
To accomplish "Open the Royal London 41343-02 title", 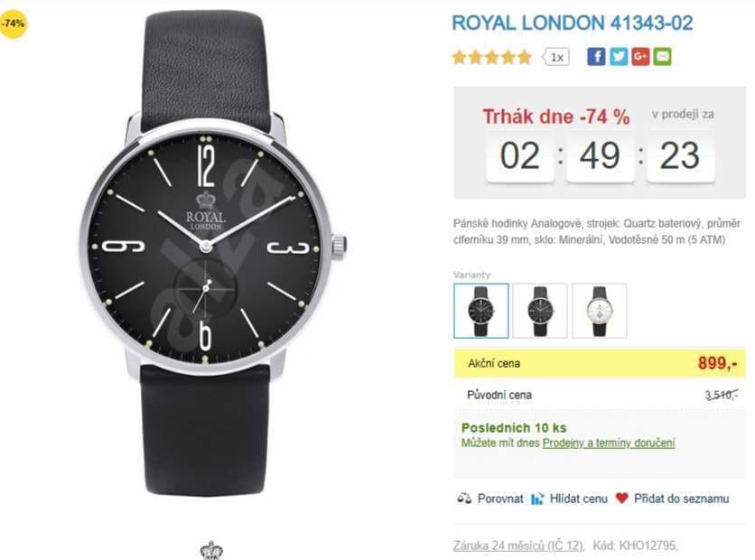I will tap(573, 23).
